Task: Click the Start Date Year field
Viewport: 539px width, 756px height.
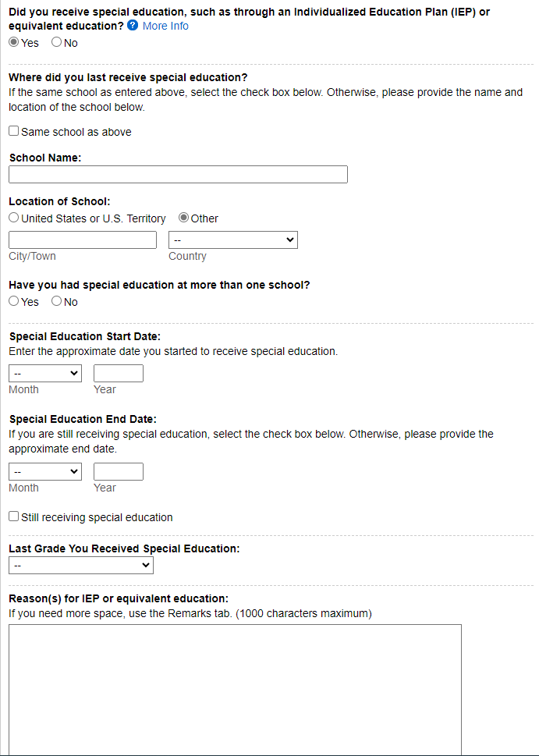Action: click(119, 374)
